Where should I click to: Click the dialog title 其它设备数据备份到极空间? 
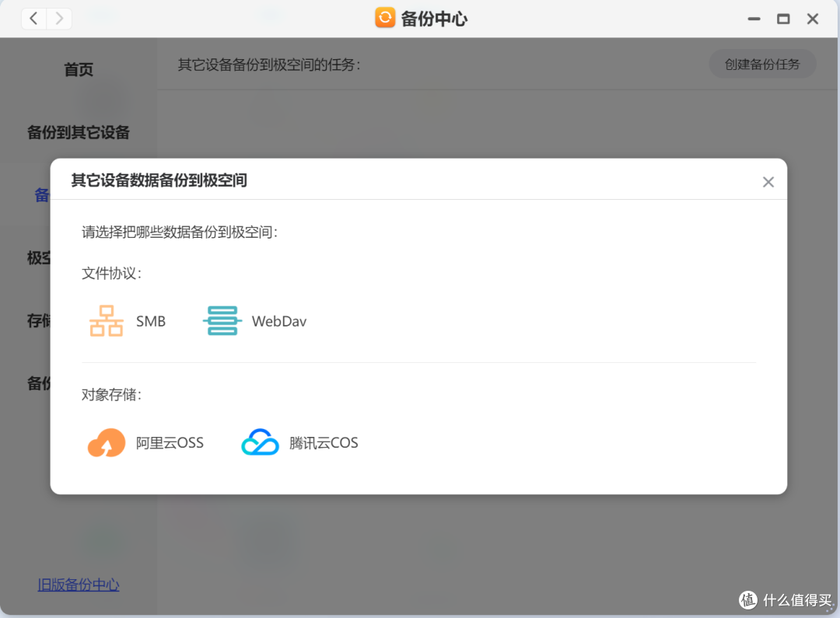click(159, 180)
